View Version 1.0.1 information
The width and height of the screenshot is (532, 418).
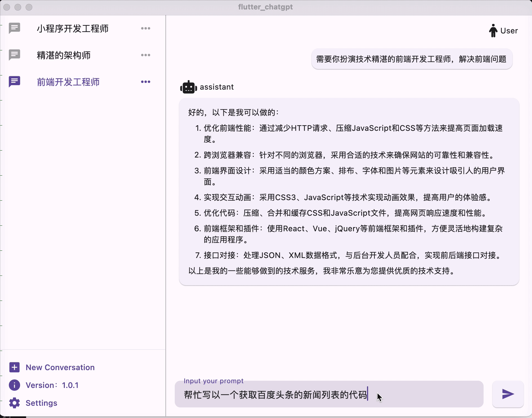52,385
